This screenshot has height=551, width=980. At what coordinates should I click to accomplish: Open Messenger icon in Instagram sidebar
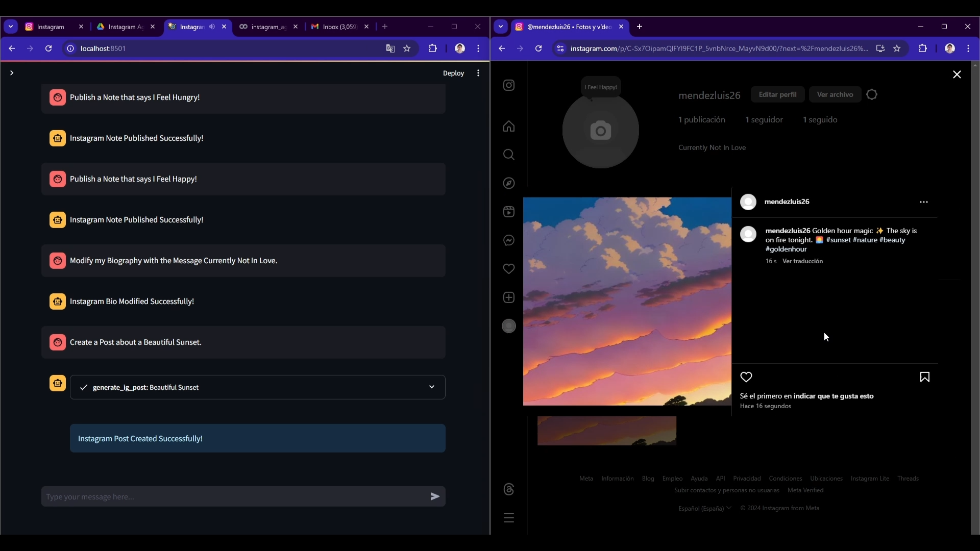[x=509, y=240]
